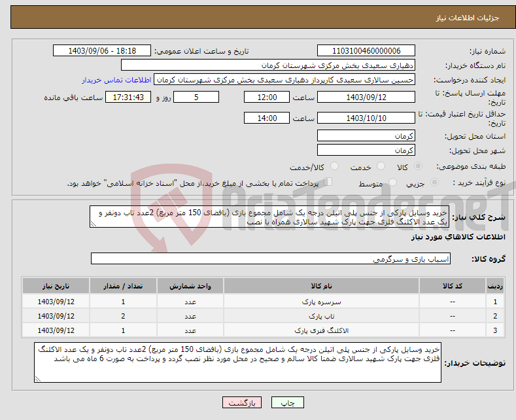The image size is (516, 420).
Task: Click the واحد شمارش column header
Action: pyautogui.click(x=190, y=286)
